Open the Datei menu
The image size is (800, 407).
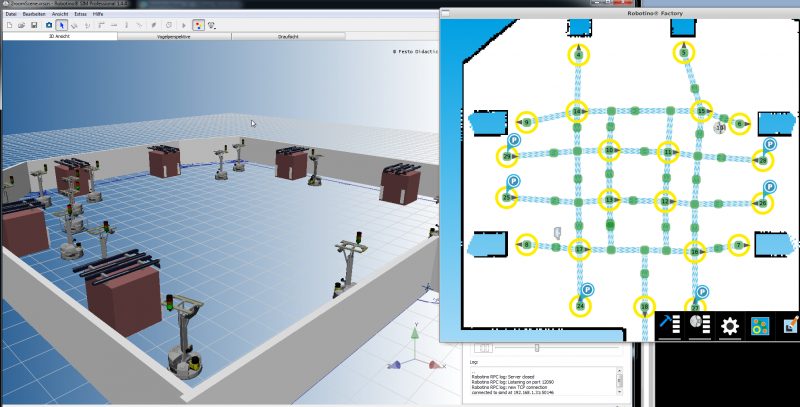click(x=11, y=14)
